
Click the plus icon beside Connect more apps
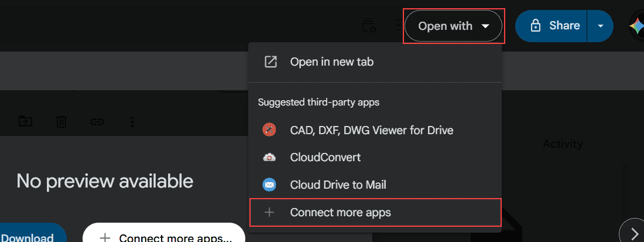pyautogui.click(x=269, y=213)
